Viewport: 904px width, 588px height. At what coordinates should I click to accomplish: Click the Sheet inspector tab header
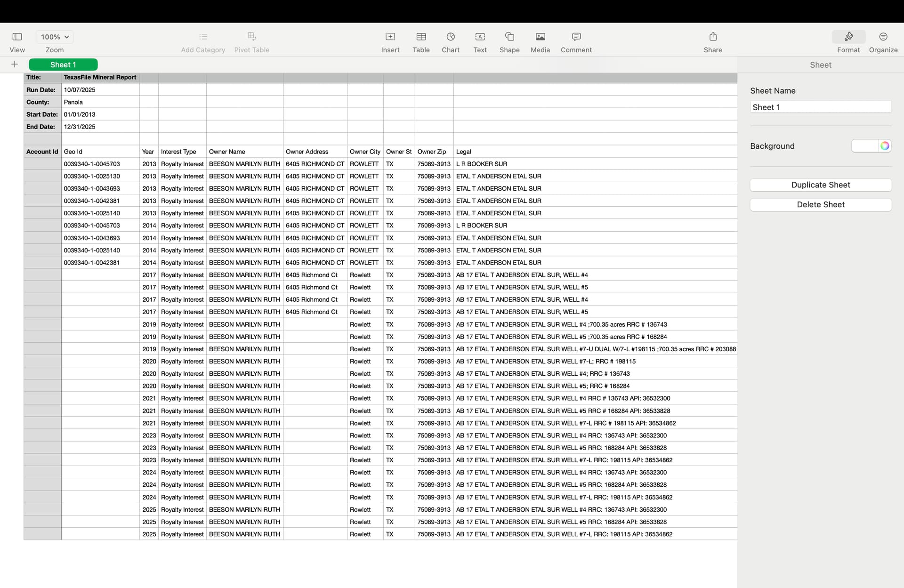pos(820,65)
